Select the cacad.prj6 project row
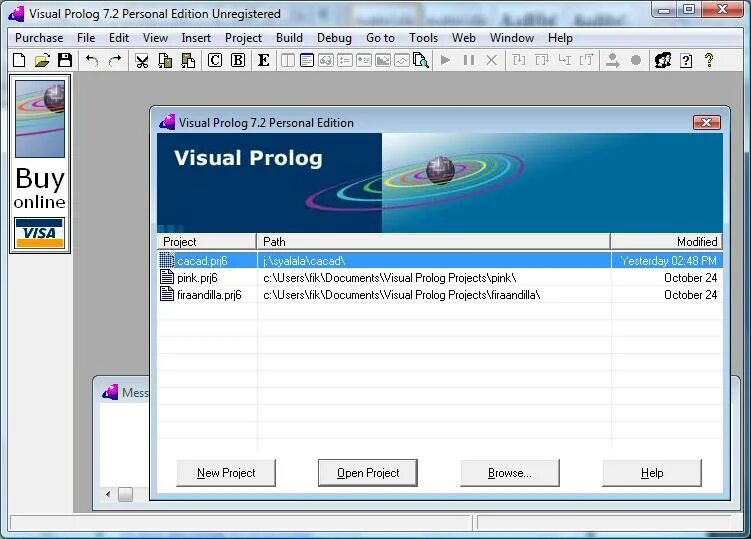Screen dimensions: 751x539 click(x=440, y=261)
